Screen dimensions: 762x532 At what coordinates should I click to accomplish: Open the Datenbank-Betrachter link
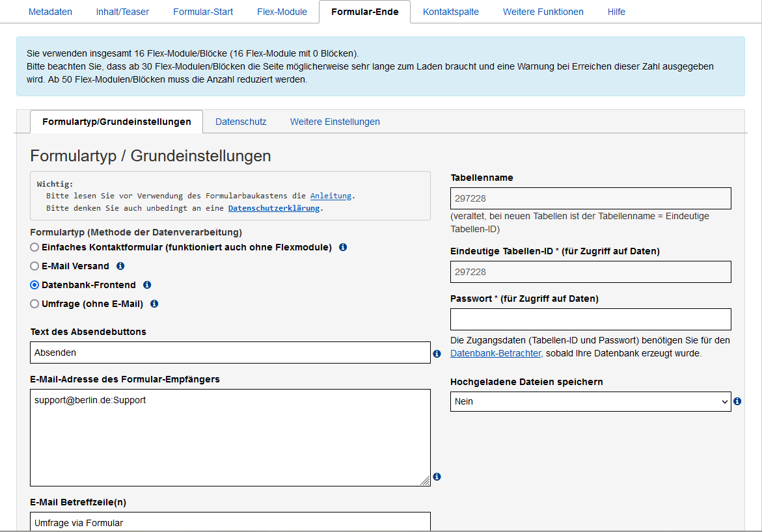coord(494,352)
